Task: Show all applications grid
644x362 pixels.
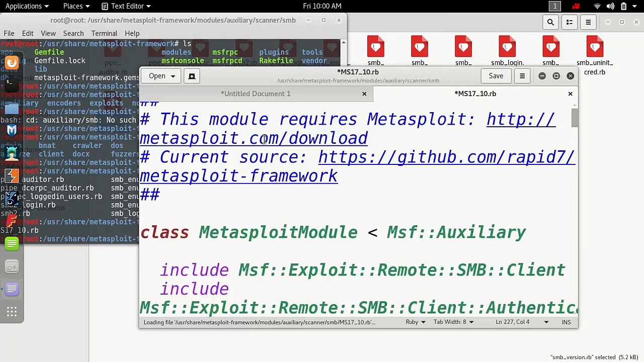Action: coord(12,312)
